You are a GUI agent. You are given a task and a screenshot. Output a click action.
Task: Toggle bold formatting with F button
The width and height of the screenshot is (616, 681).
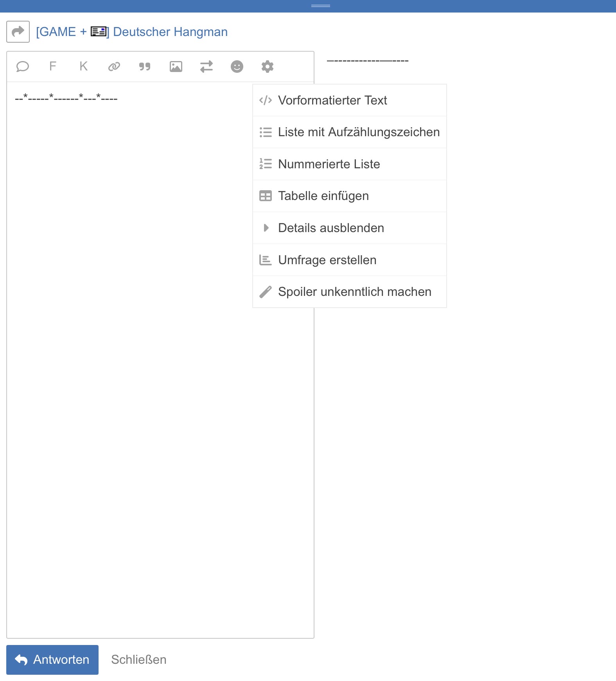click(x=53, y=67)
